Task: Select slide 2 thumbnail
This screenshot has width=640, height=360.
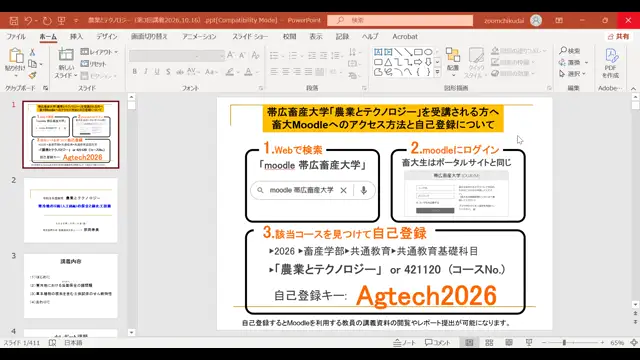Action: point(71,211)
